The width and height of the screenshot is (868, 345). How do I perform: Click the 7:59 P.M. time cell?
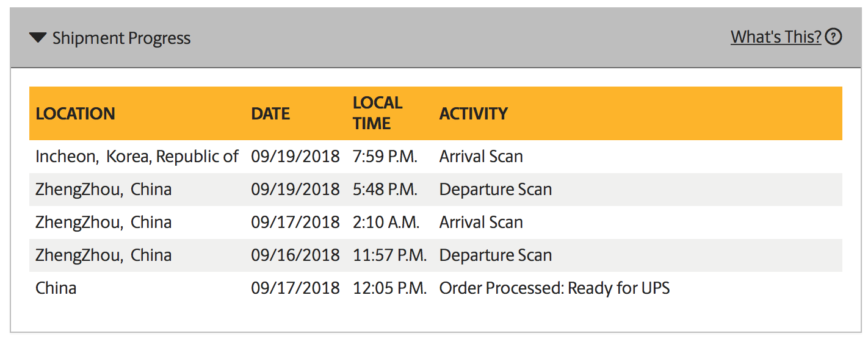385,157
